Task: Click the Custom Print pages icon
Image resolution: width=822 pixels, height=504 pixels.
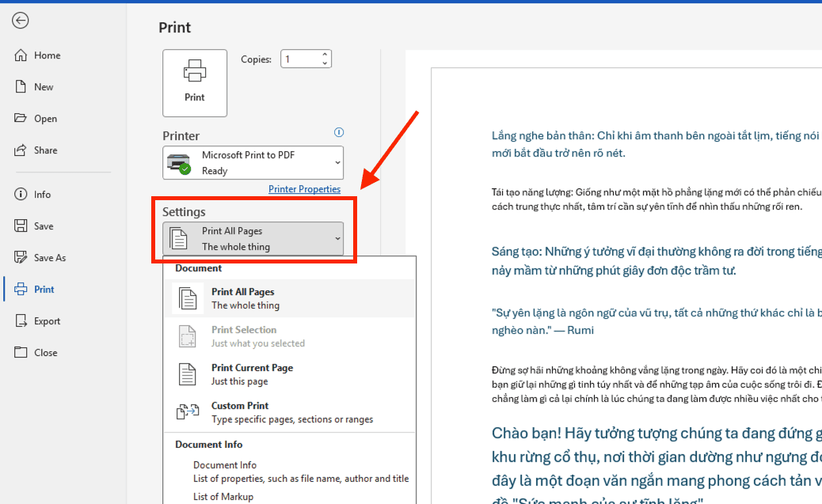Action: point(188,411)
